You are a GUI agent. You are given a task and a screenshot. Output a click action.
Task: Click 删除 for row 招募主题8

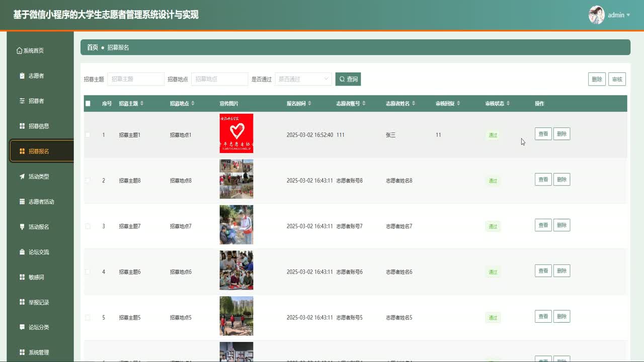pos(562,179)
